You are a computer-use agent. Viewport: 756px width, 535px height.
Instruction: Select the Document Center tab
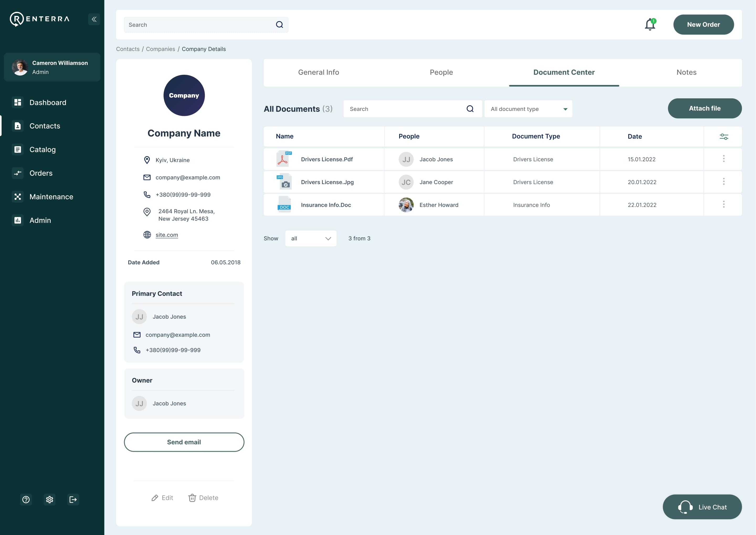(564, 72)
